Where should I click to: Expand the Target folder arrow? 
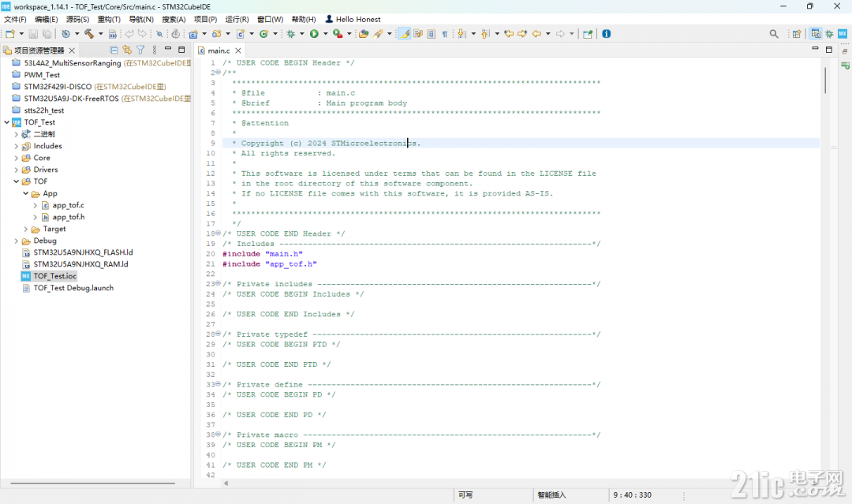coord(25,230)
